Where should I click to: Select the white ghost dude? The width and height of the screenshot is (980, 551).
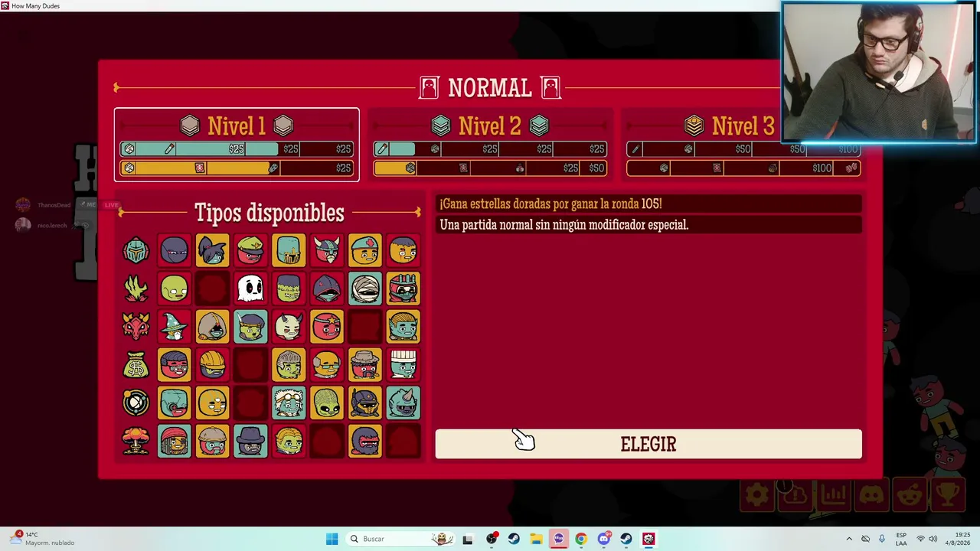(x=251, y=289)
